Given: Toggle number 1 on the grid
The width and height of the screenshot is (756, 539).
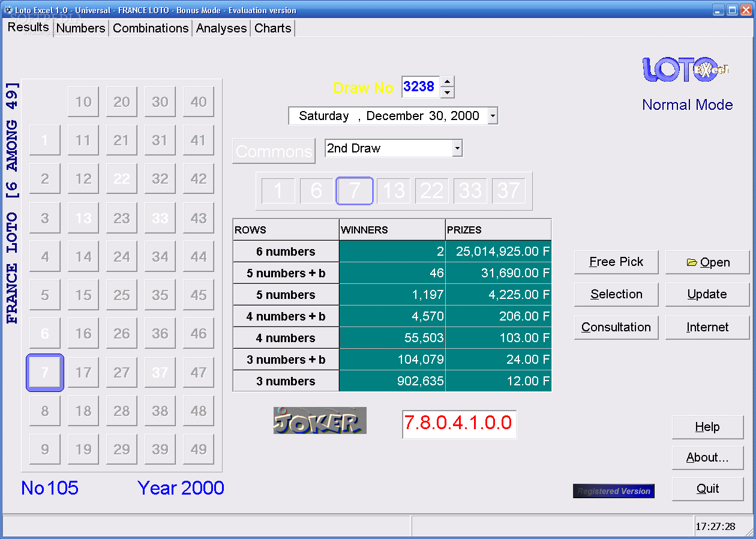Looking at the screenshot, I should point(45,140).
